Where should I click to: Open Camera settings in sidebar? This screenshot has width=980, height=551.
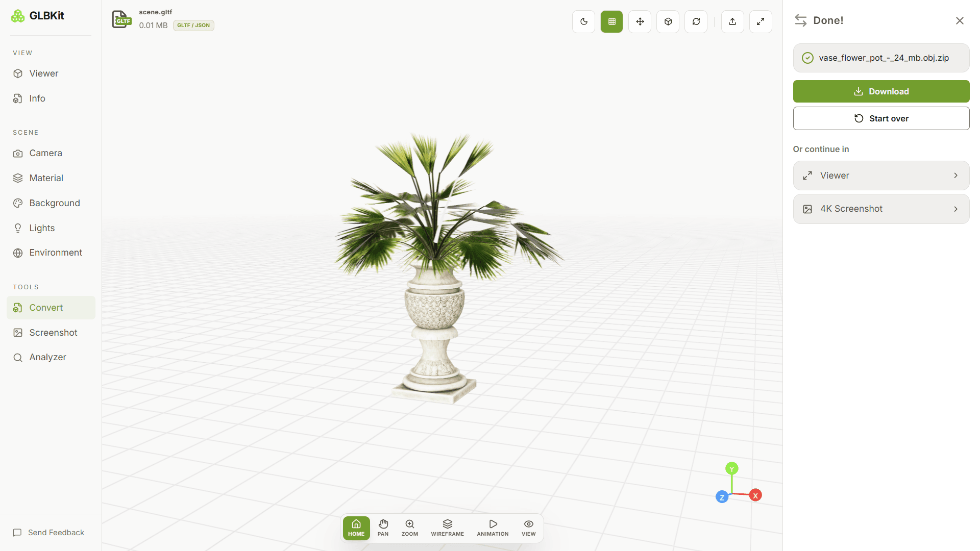51,153
